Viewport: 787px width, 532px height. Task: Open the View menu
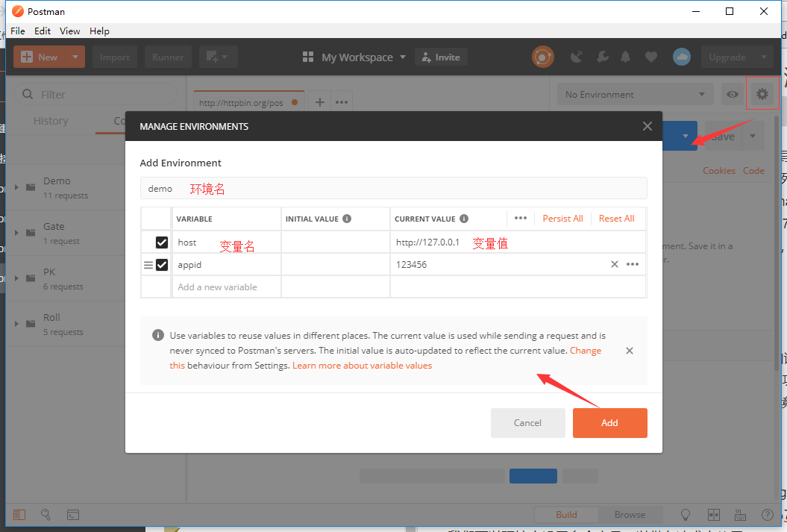[x=70, y=31]
